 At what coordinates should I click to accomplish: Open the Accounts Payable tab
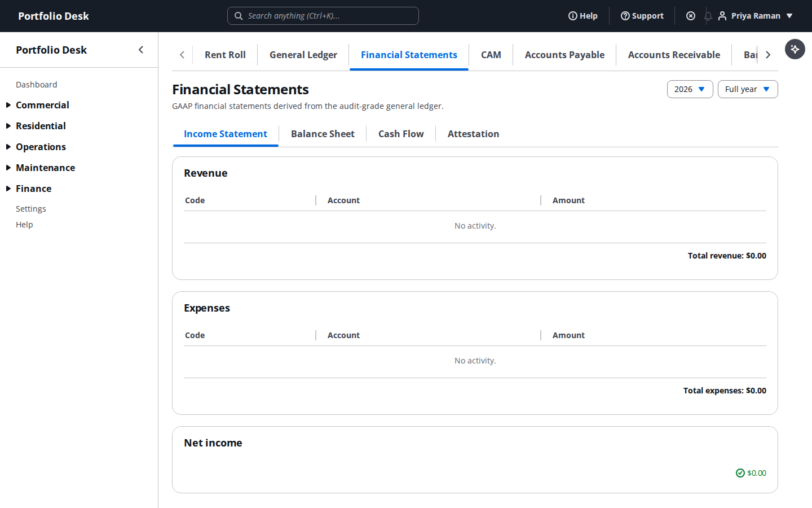[x=564, y=55]
